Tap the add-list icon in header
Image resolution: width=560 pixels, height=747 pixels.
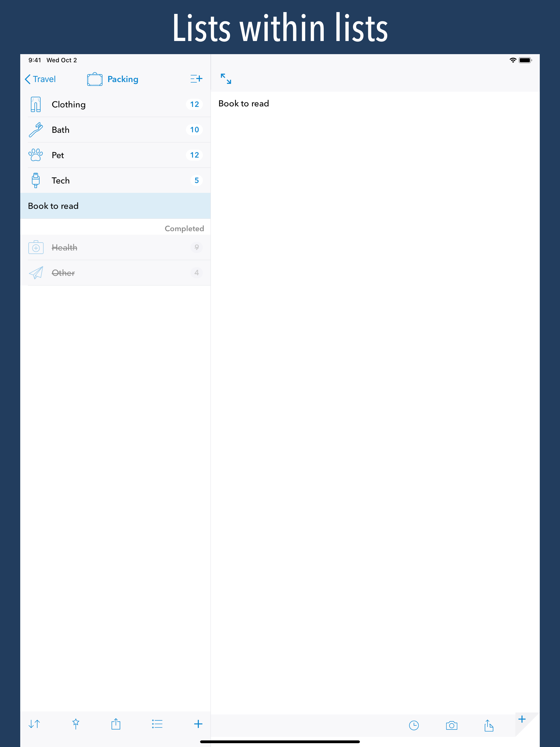pos(196,79)
